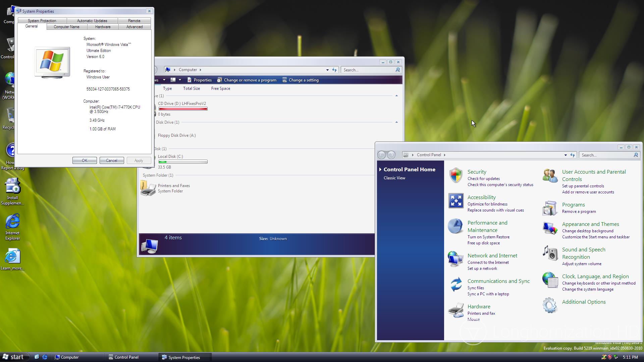Click the Network and Internet globe icon

point(455,259)
